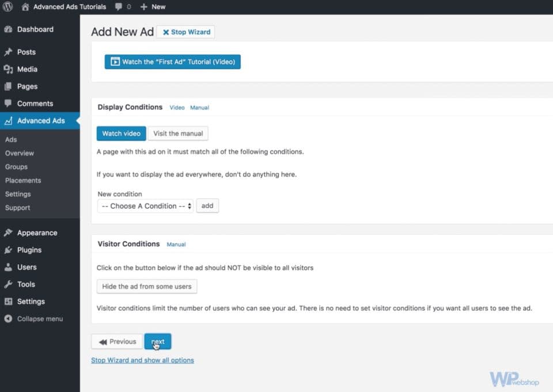Viewport: 553px width, 392px height.
Task: Open the Manual link beside Display Conditions
Action: (x=200, y=108)
